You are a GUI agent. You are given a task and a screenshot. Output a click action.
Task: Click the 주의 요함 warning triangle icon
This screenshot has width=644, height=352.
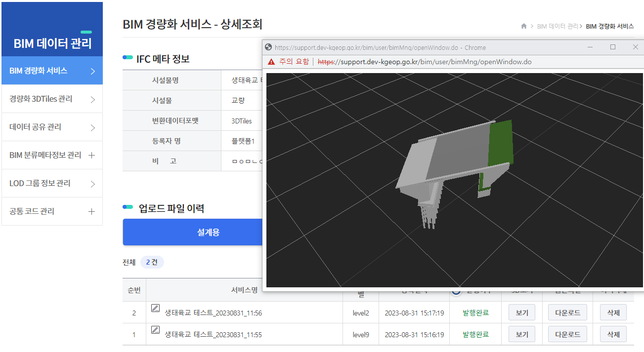click(x=272, y=62)
